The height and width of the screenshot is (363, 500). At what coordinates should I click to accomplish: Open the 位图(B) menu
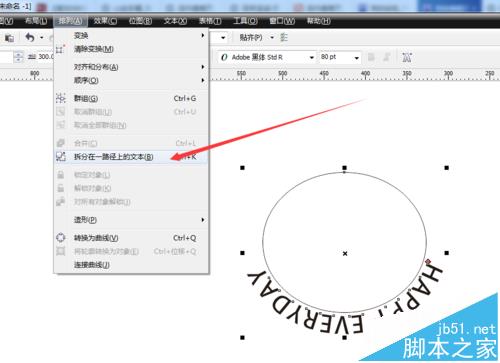point(140,21)
